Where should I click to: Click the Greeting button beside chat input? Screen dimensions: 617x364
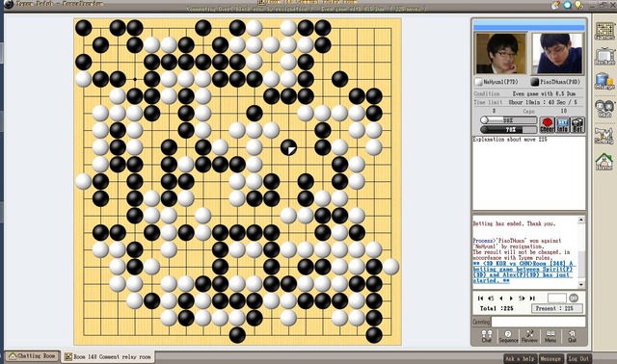(481, 322)
